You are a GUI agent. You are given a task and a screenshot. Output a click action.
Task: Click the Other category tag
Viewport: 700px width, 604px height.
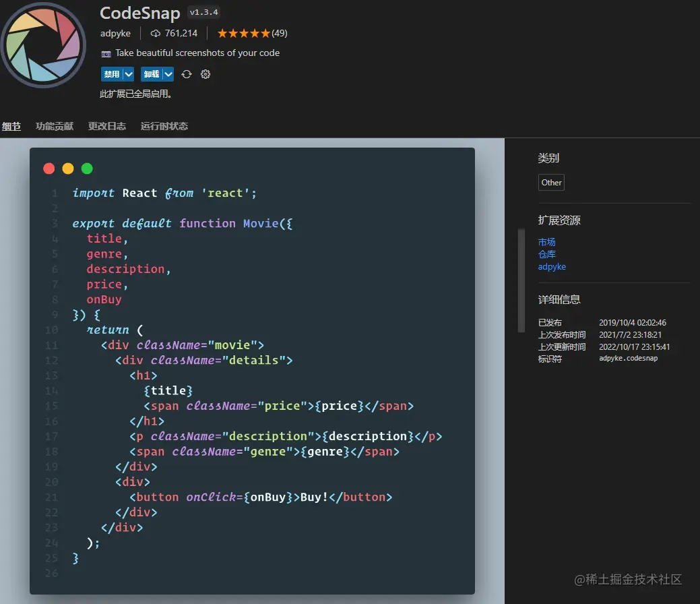tap(551, 182)
